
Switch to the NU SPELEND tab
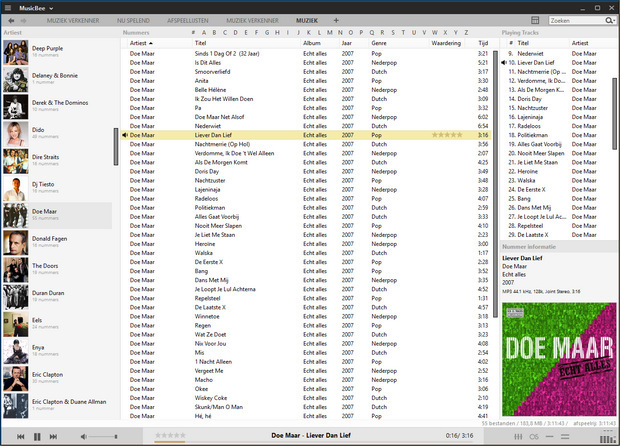tap(133, 21)
